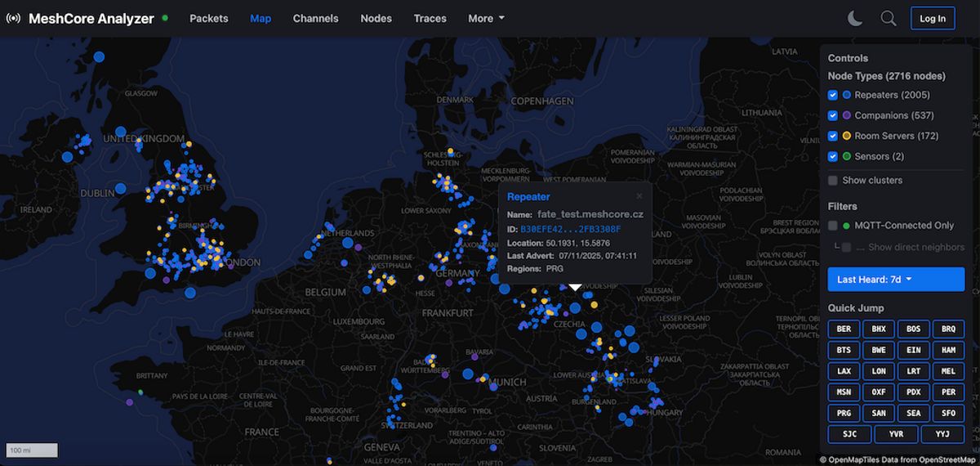Jump to SJC region
This screenshot has width=980, height=466.
849,435
